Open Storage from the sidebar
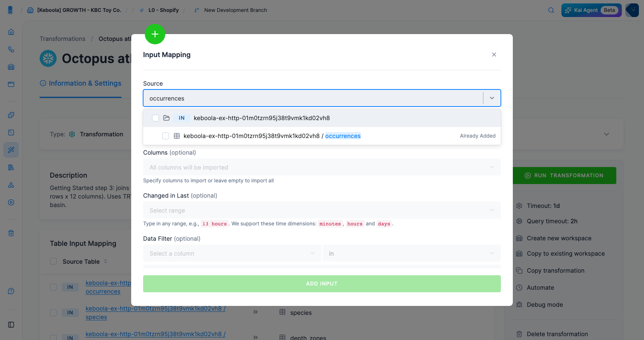 (11, 67)
